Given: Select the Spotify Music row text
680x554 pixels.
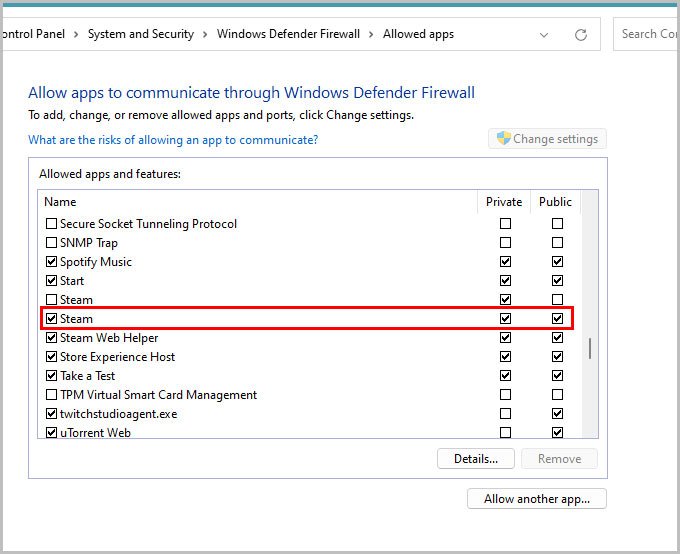Looking at the screenshot, I should (95, 262).
